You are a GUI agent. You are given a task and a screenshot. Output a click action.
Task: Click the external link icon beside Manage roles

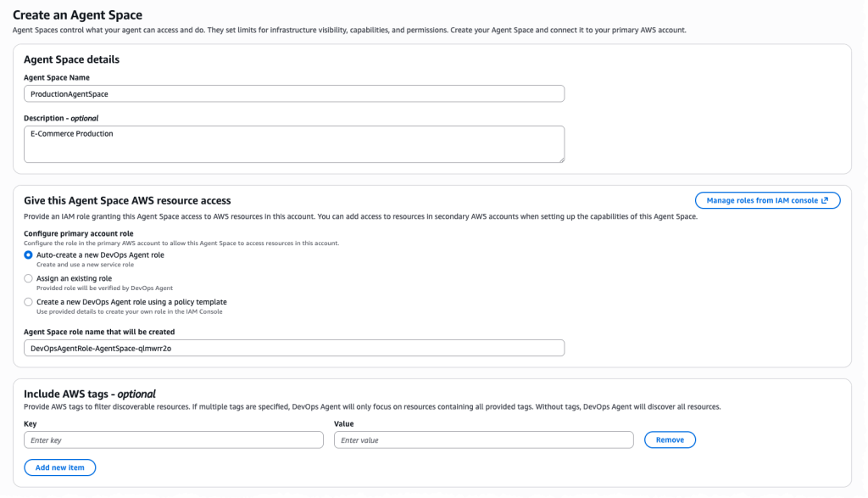click(x=825, y=200)
